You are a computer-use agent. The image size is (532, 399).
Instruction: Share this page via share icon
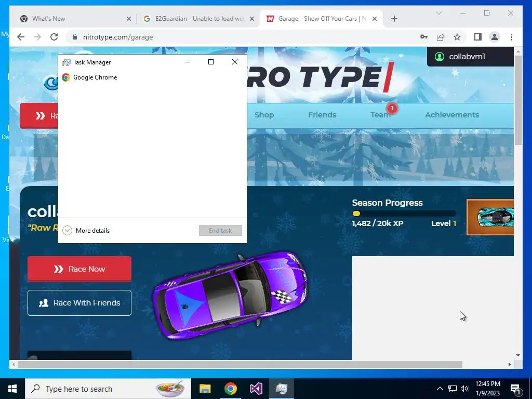click(x=441, y=37)
